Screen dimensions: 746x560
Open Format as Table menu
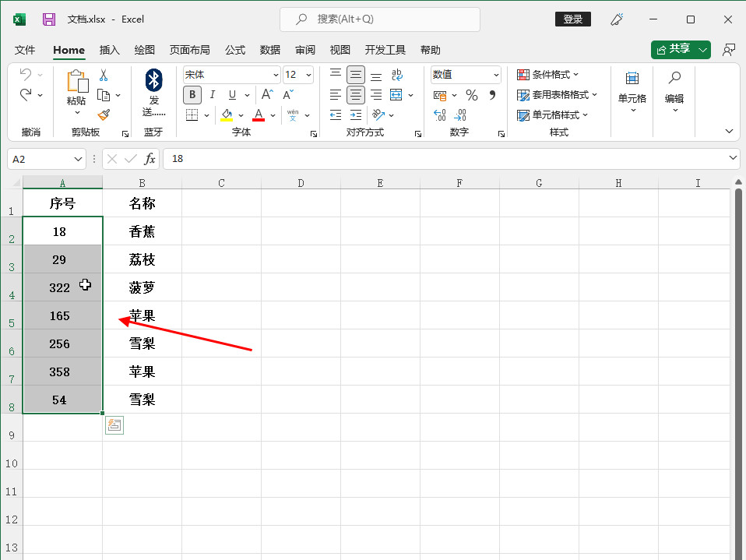[x=557, y=95]
